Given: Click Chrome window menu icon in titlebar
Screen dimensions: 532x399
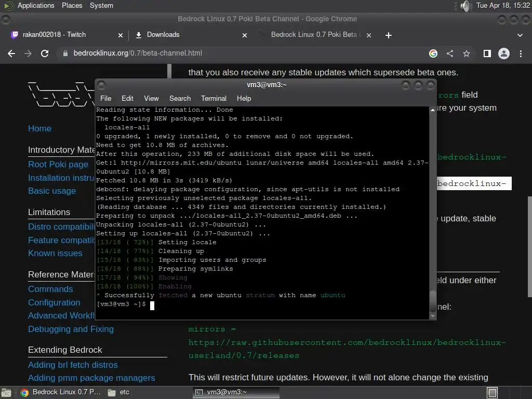Looking at the screenshot, I should click(x=6, y=19).
